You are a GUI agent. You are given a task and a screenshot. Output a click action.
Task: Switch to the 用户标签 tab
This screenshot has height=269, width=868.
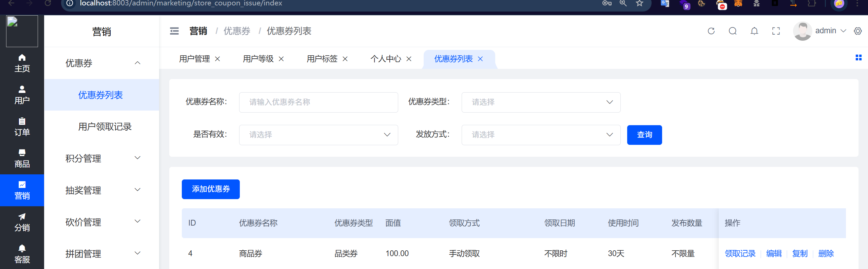(322, 59)
